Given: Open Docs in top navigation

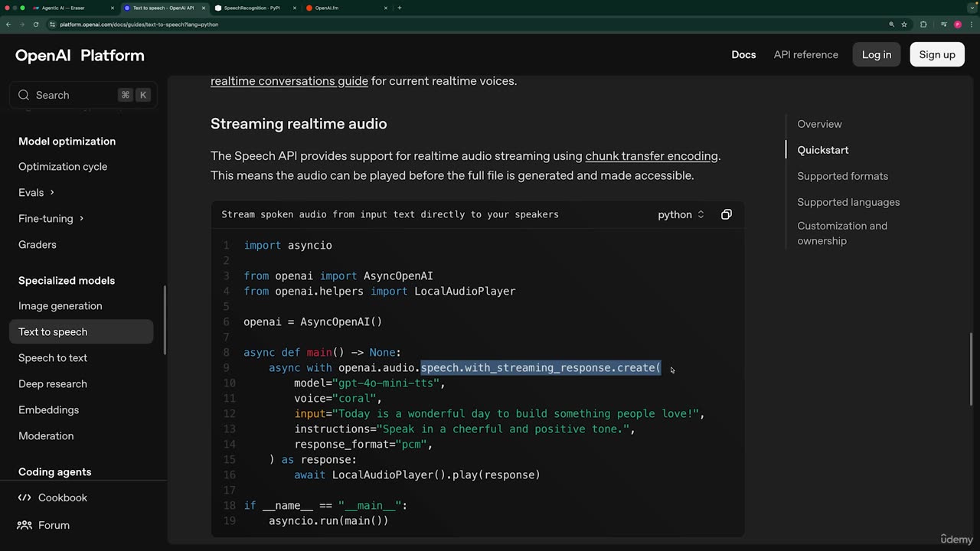Looking at the screenshot, I should [743, 54].
